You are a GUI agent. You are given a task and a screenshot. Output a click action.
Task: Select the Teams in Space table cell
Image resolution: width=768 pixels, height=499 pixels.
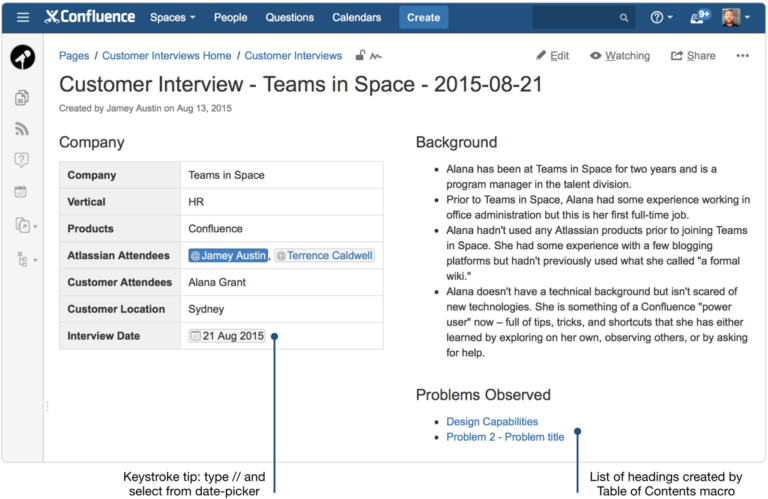coord(282,175)
